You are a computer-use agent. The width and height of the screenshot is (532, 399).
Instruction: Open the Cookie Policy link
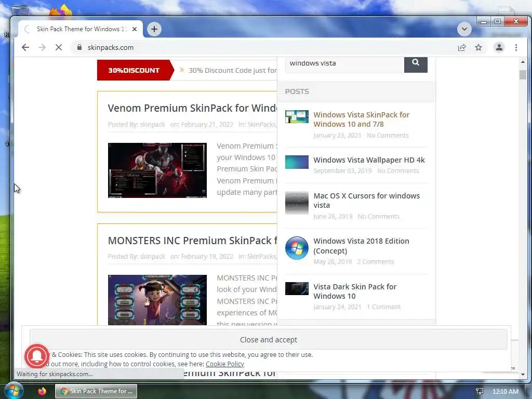[x=224, y=364]
